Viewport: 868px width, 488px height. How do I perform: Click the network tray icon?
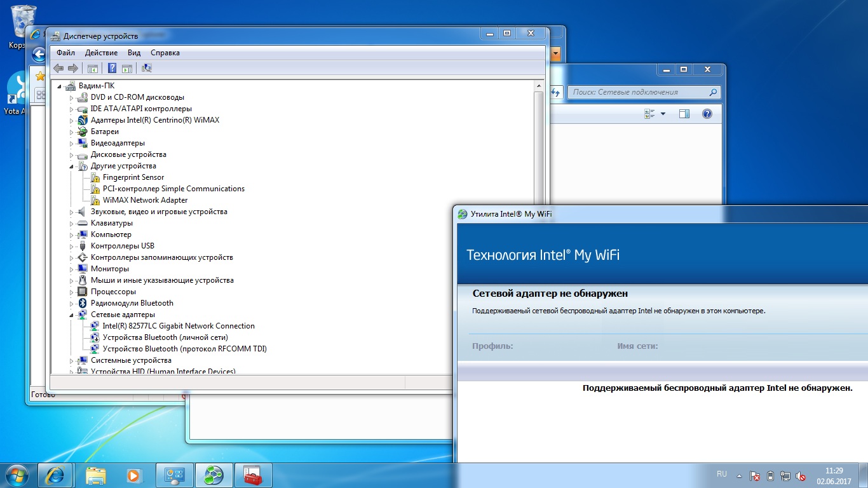pos(786,475)
